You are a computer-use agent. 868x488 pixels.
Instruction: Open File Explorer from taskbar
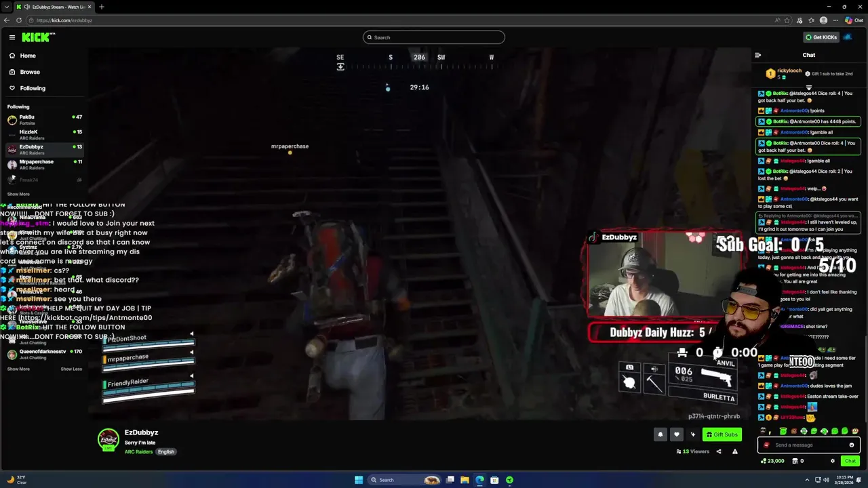click(465, 480)
